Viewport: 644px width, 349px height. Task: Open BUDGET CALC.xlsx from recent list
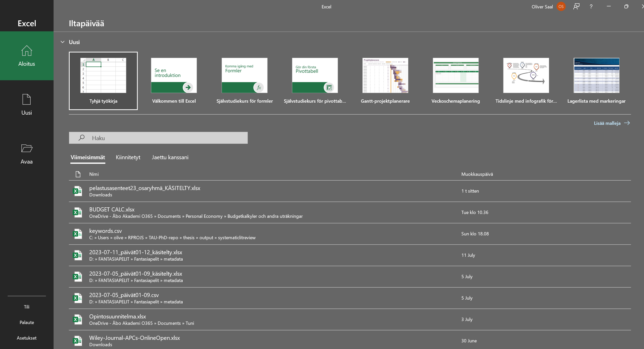click(350, 212)
